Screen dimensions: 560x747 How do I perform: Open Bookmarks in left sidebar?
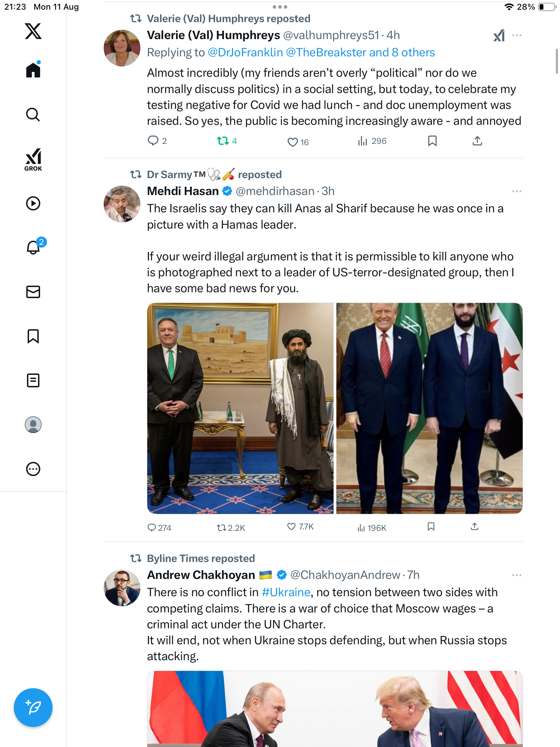pos(33,336)
